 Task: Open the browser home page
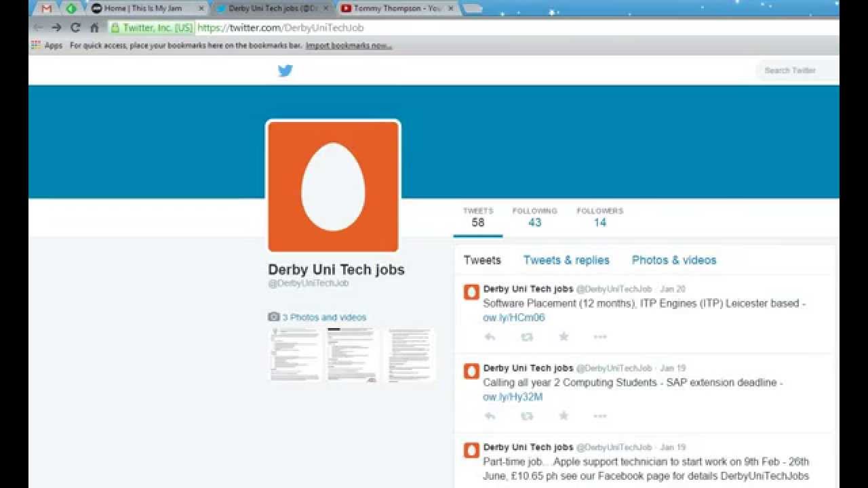coord(94,28)
